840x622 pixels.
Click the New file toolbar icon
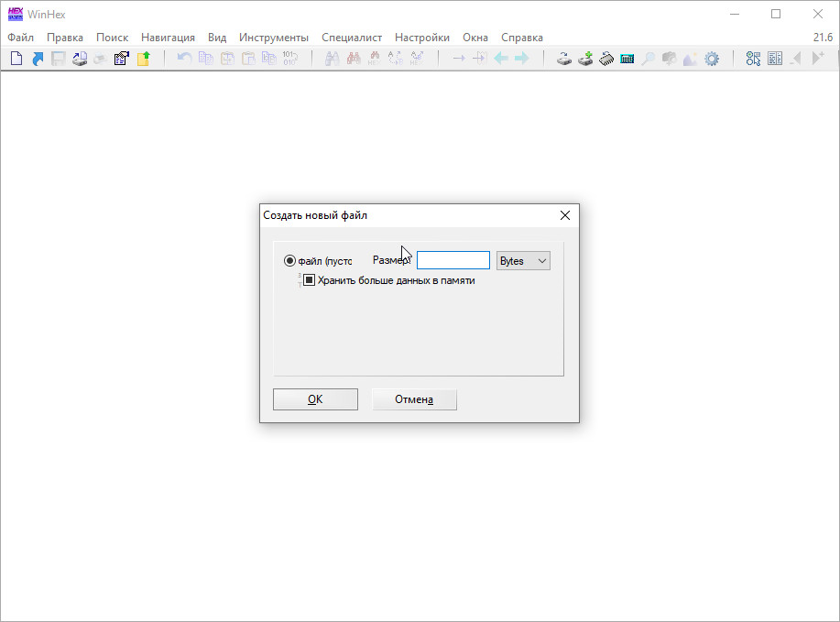pos(16,59)
